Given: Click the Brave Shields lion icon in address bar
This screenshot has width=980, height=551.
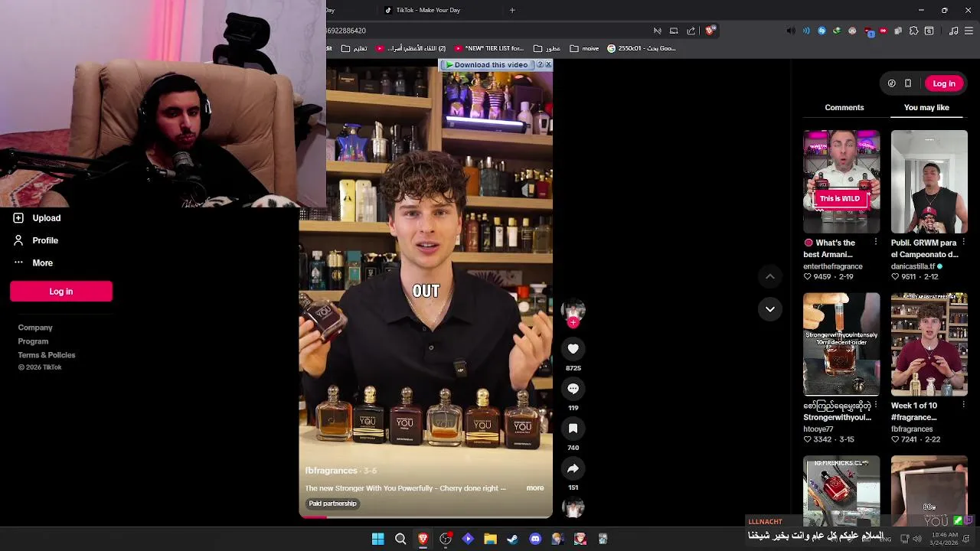Looking at the screenshot, I should point(710,31).
